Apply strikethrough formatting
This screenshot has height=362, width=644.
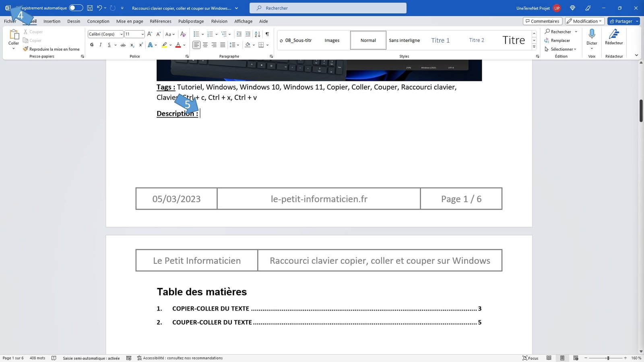pos(123,45)
